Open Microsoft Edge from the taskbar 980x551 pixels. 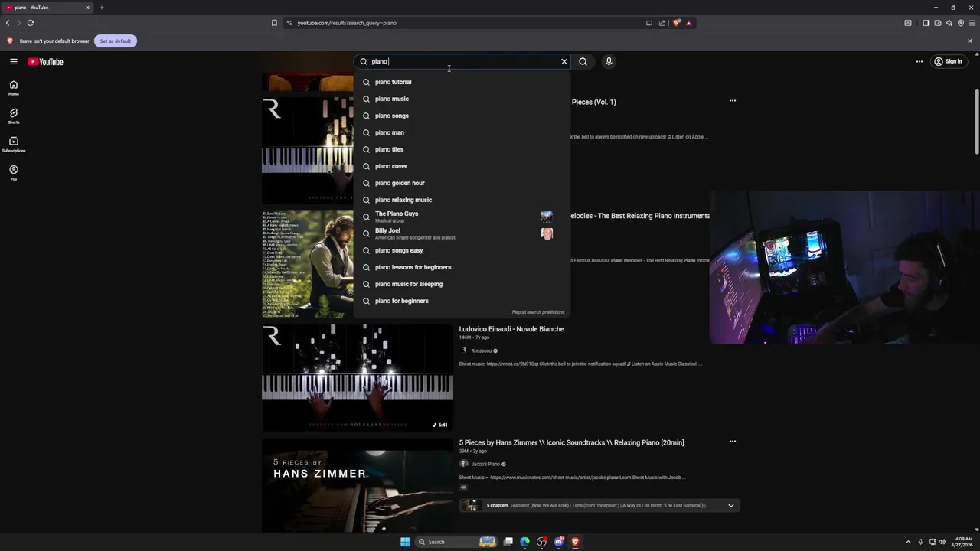[524, 542]
